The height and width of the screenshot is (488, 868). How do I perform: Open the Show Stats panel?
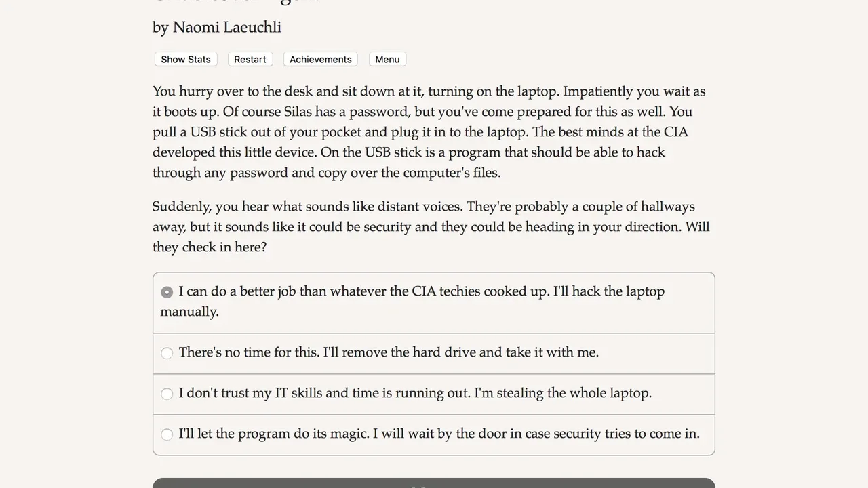(185, 60)
